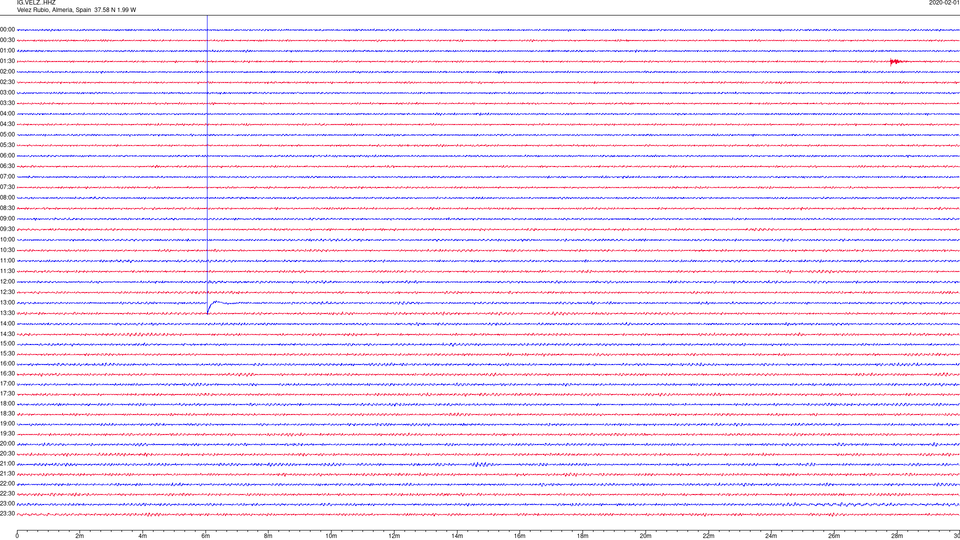Select the 11:00 trace time label
Viewport: 960px width, 540px height.
coord(7,261)
